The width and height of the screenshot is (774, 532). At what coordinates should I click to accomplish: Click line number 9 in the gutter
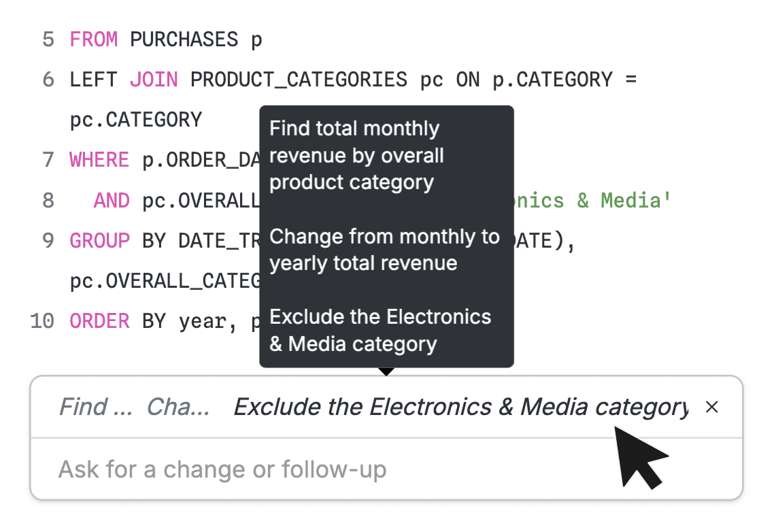pos(48,241)
